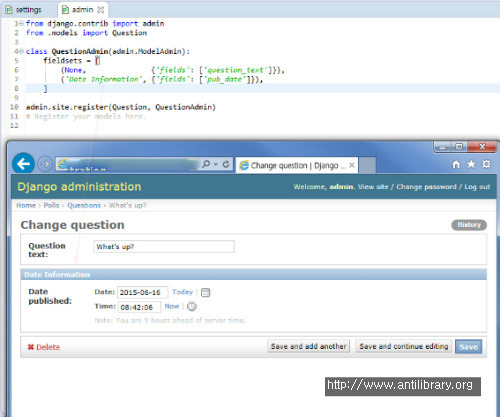The width and height of the screenshot is (500, 417).
Task: Click the browser forward arrow button
Action: (x=45, y=164)
